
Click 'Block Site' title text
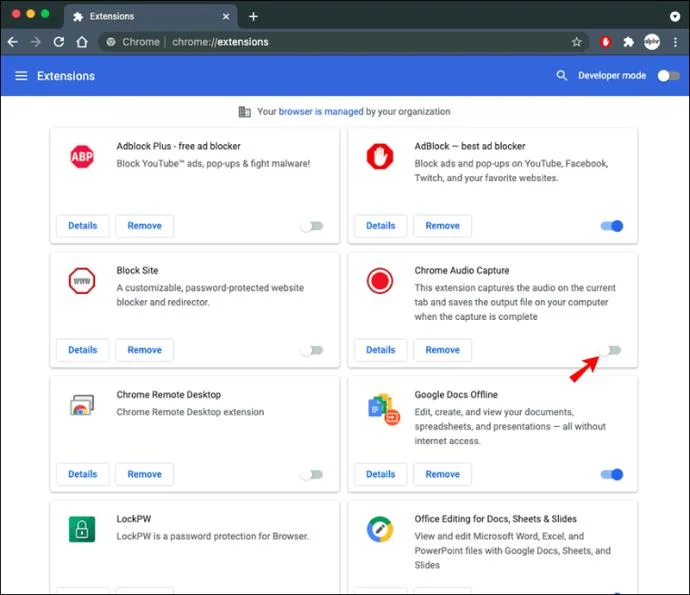[137, 270]
